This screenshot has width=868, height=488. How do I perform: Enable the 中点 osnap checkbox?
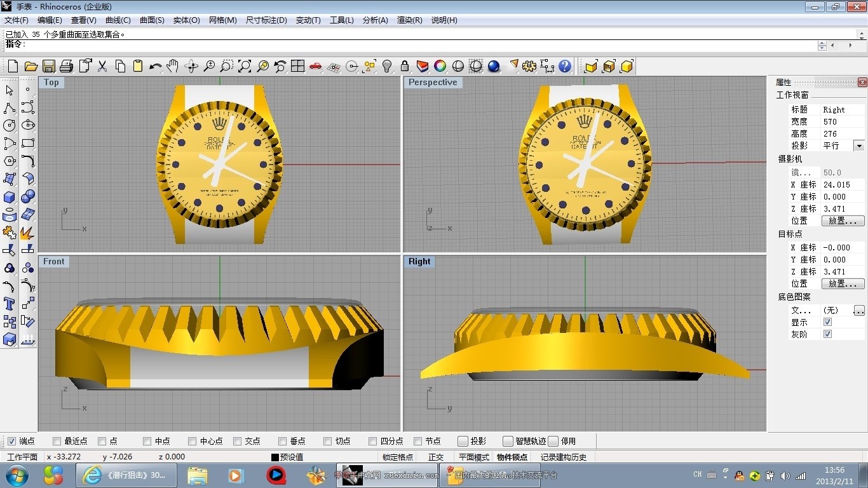(147, 441)
